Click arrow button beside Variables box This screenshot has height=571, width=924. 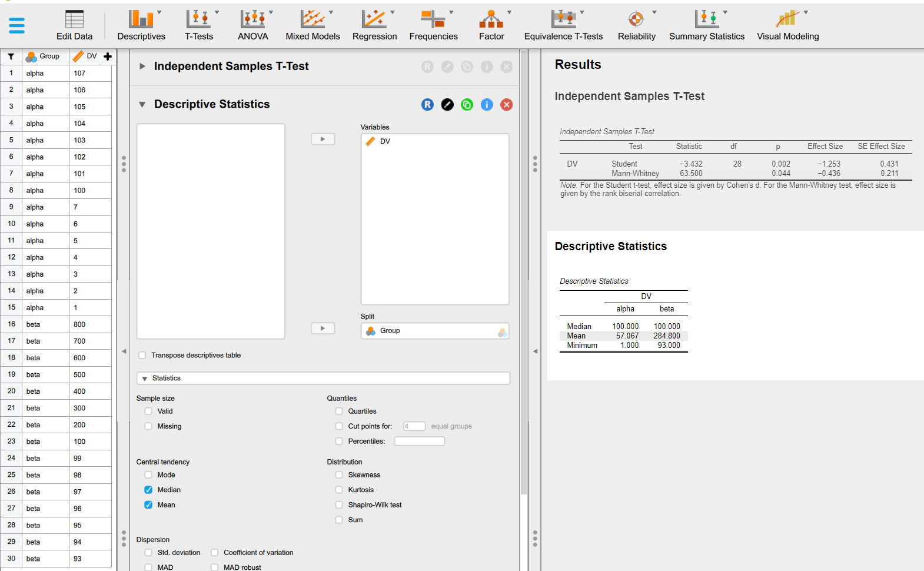click(x=323, y=140)
